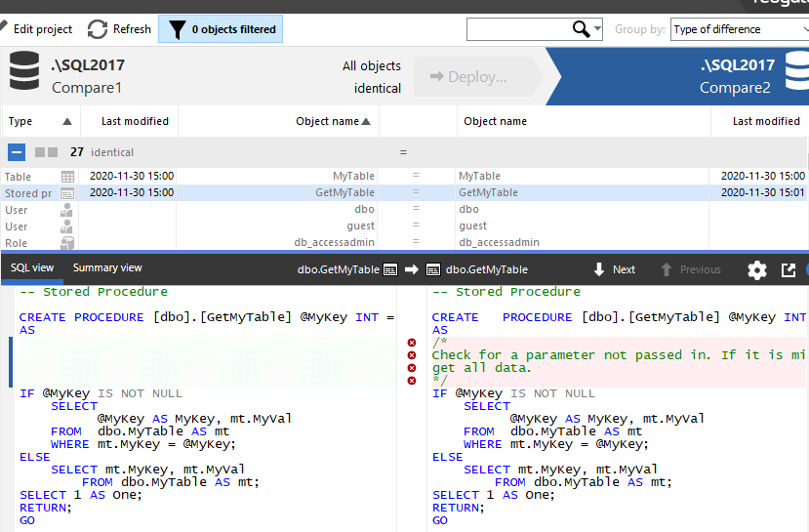Click the search magnifier icon
This screenshot has height=532, width=809.
pyautogui.click(x=582, y=29)
